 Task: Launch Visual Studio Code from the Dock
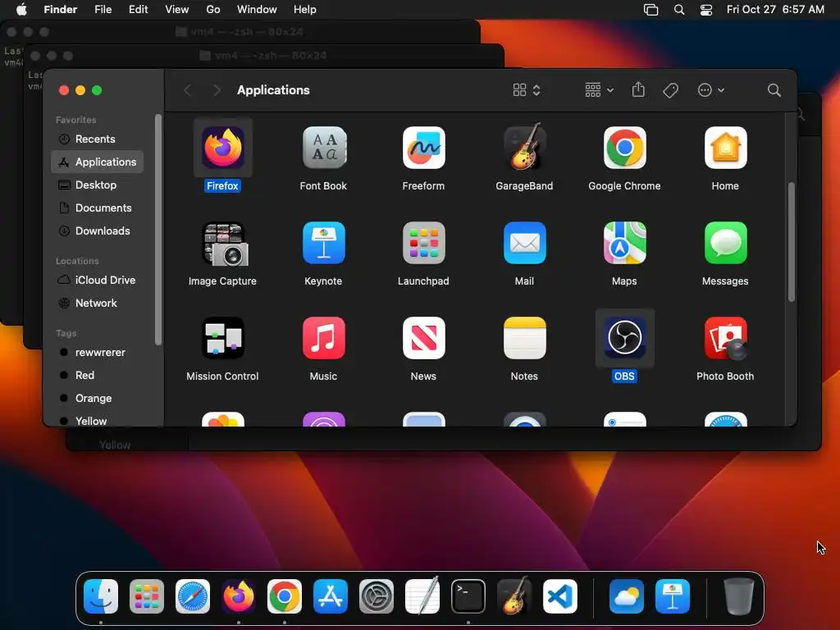[559, 596]
